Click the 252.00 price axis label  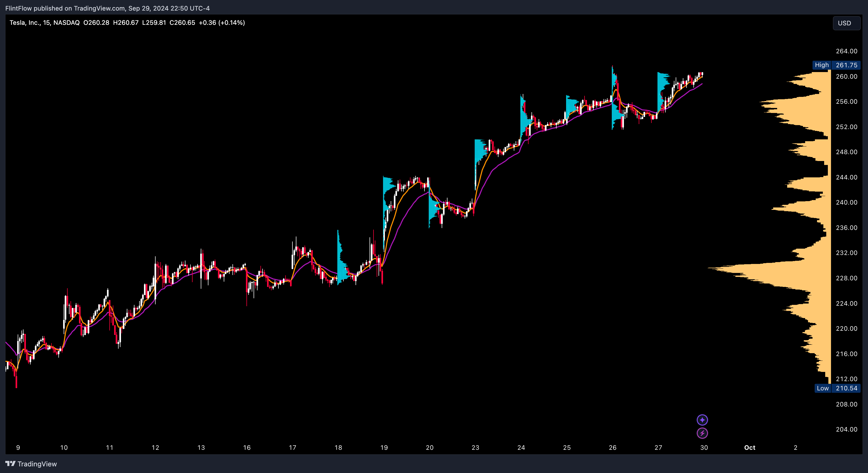point(846,127)
